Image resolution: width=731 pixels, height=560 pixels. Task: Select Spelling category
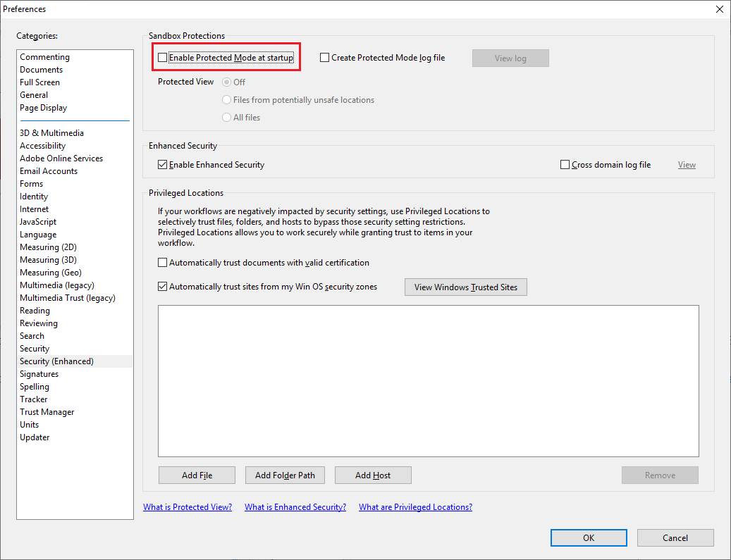pos(75,387)
